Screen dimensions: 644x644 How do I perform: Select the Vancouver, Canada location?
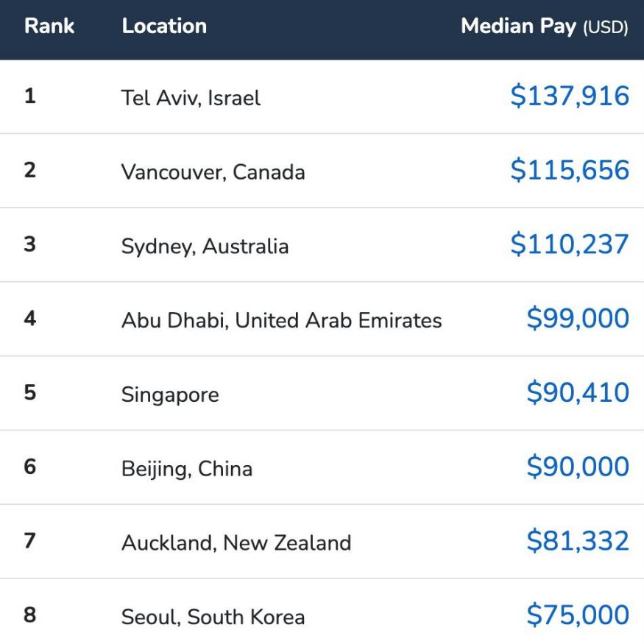tap(213, 171)
